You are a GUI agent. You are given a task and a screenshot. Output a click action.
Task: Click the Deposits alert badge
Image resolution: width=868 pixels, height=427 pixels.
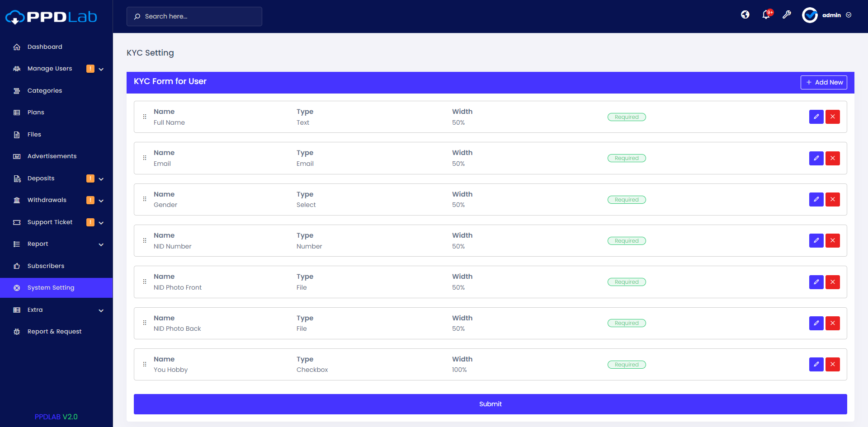[90, 178]
